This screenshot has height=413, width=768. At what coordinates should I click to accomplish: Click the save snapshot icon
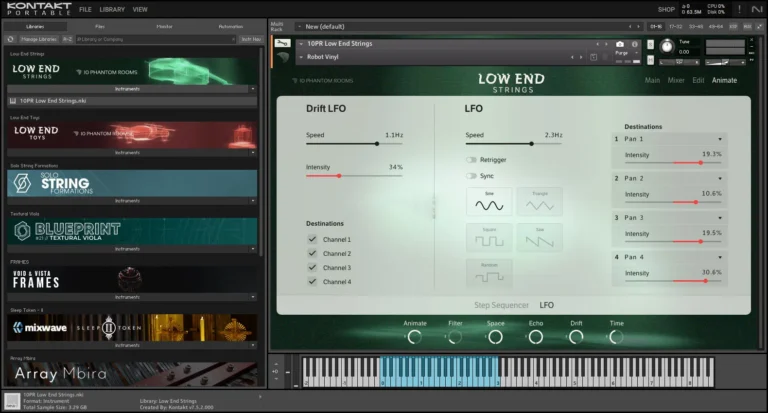tap(594, 57)
